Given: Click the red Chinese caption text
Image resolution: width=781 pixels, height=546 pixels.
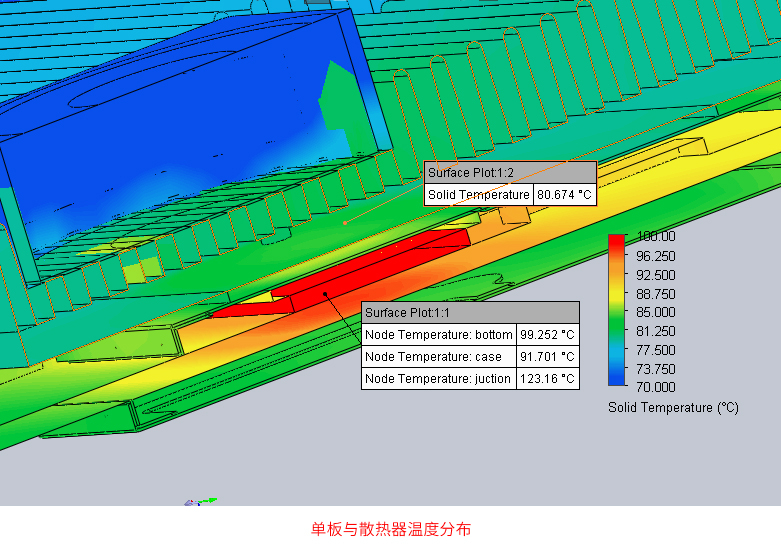Looking at the screenshot, I should (x=391, y=529).
